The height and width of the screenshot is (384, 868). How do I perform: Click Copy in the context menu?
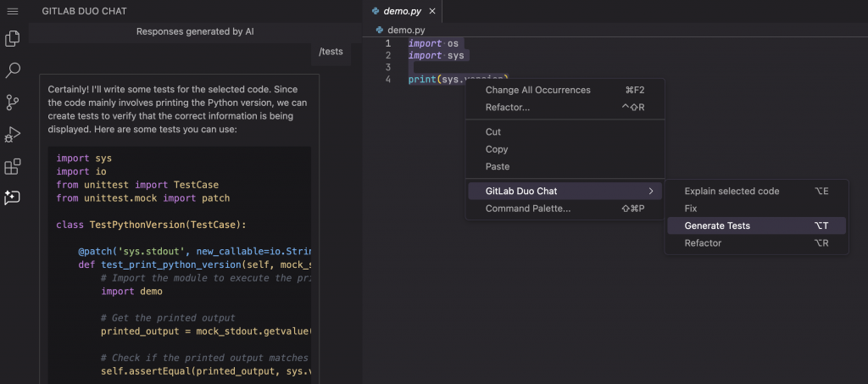[497, 149]
